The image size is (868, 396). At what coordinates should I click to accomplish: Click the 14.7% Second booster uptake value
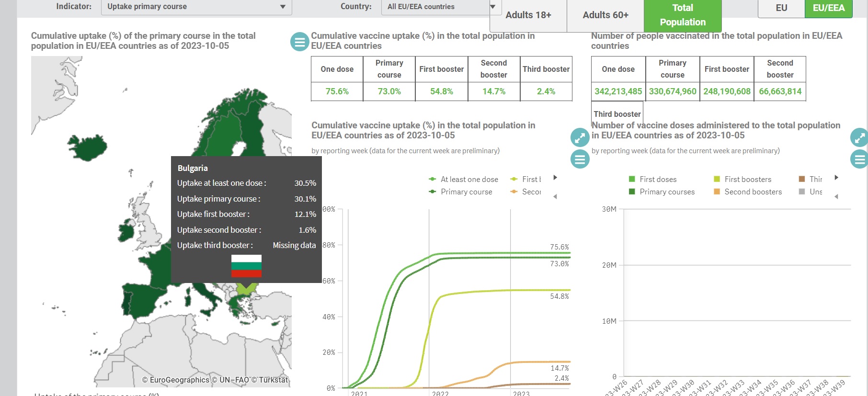[x=494, y=91]
